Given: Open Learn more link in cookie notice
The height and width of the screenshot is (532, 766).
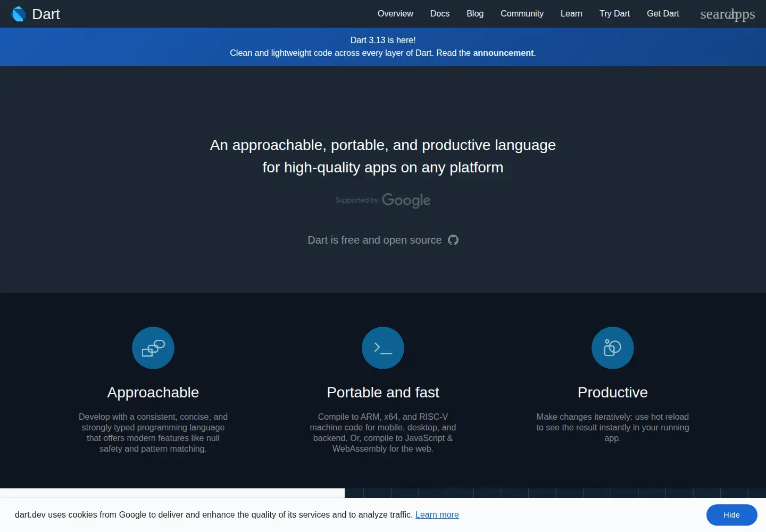Looking at the screenshot, I should click(x=437, y=515).
